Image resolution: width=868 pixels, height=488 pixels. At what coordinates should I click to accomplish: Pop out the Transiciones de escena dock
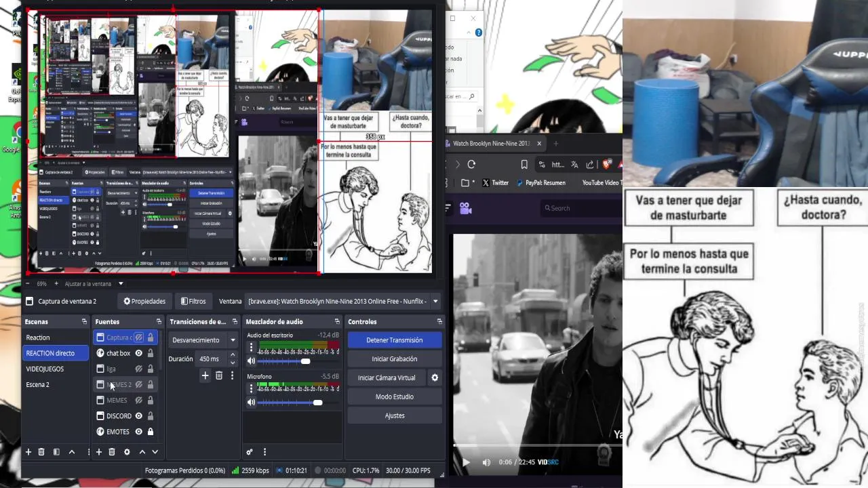[235, 322]
